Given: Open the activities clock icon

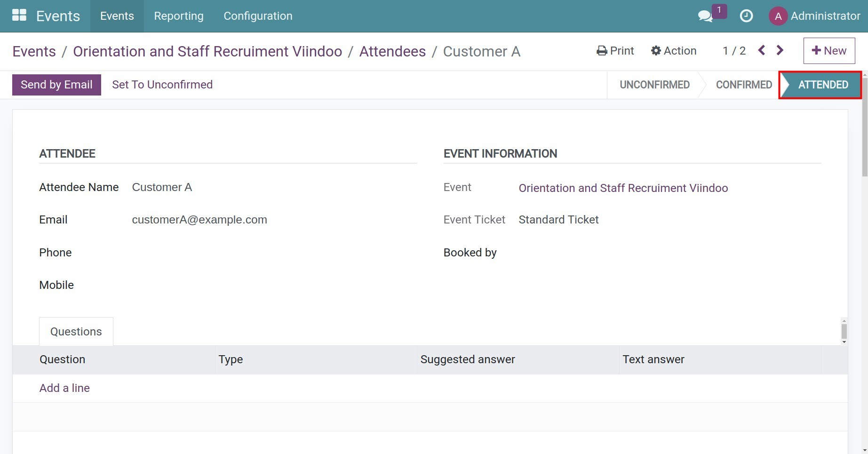Looking at the screenshot, I should 746,16.
